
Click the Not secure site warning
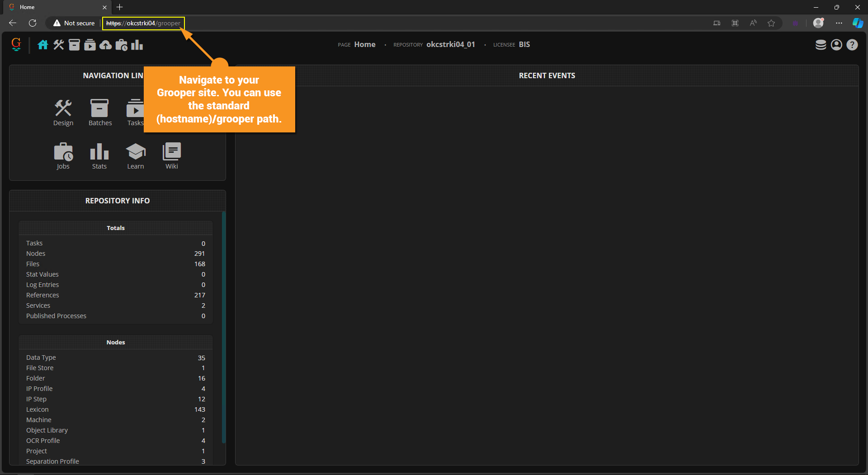pyautogui.click(x=74, y=23)
